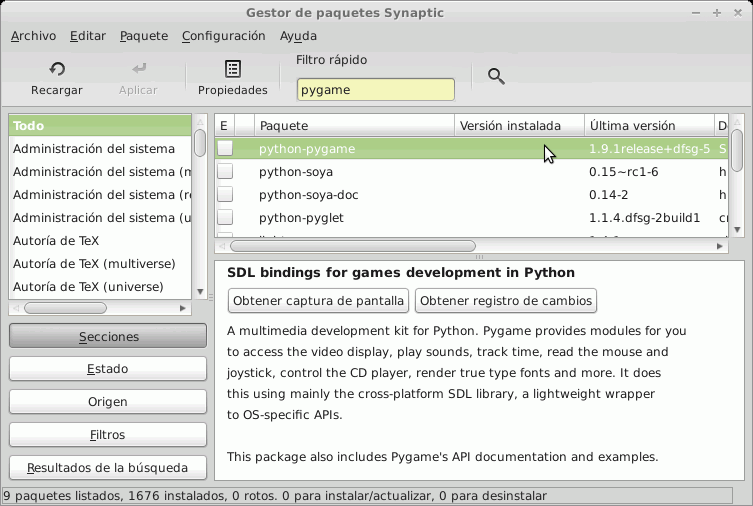Viewport: 753px width, 506px height.
Task: Click the E status column header
Action: click(x=224, y=126)
